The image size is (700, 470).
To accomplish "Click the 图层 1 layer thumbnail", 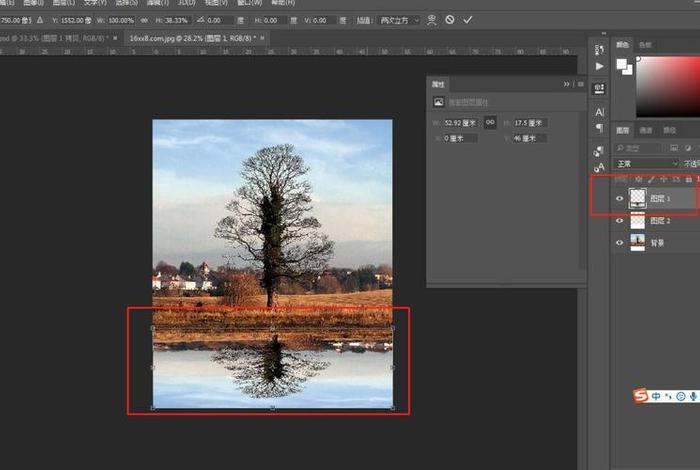I will click(637, 199).
